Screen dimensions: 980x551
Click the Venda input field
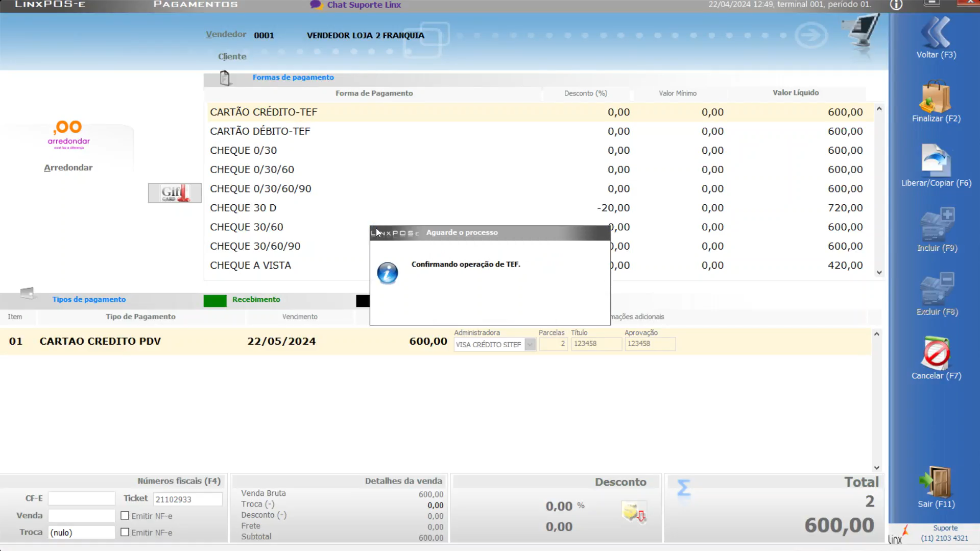pos(81,516)
